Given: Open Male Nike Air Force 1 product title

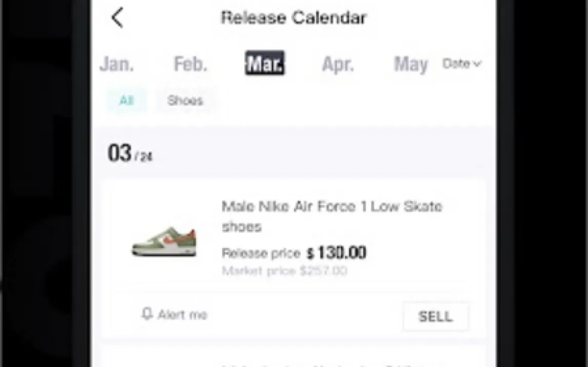Looking at the screenshot, I should [331, 216].
